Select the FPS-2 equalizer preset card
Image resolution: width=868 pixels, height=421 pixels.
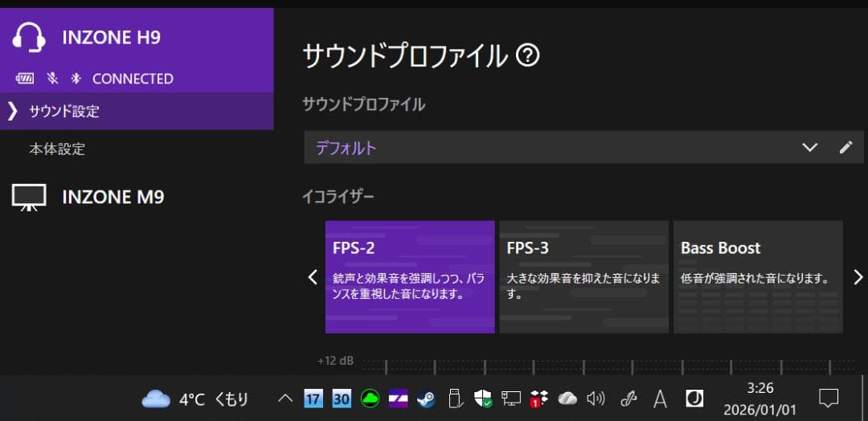point(410,276)
